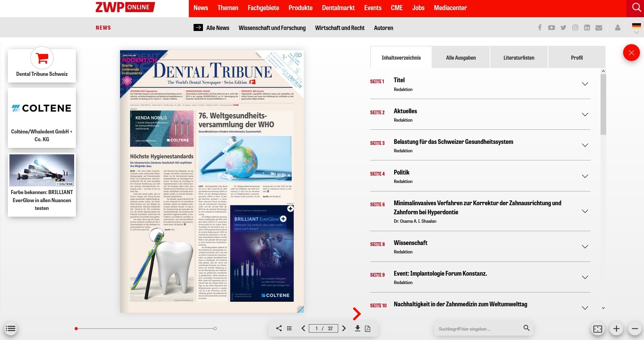Expand Seite 10 Nachhaltigkeit in der Zahnmedizin entry

pyautogui.click(x=585, y=308)
